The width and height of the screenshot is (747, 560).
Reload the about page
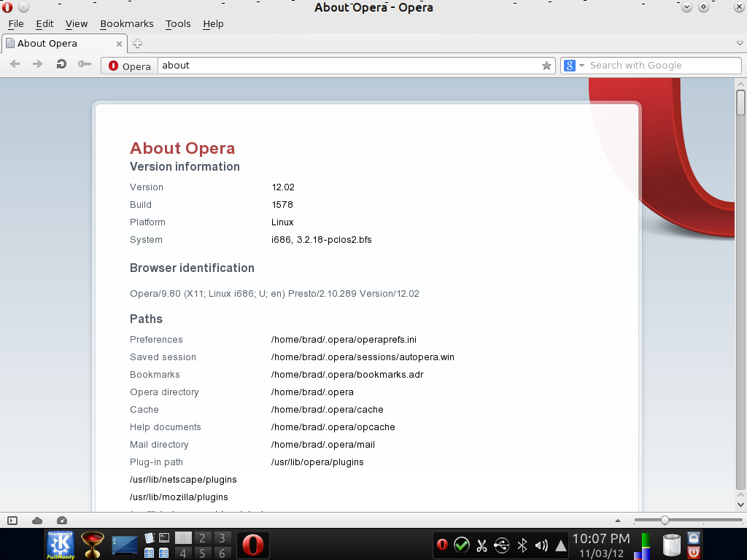61,64
